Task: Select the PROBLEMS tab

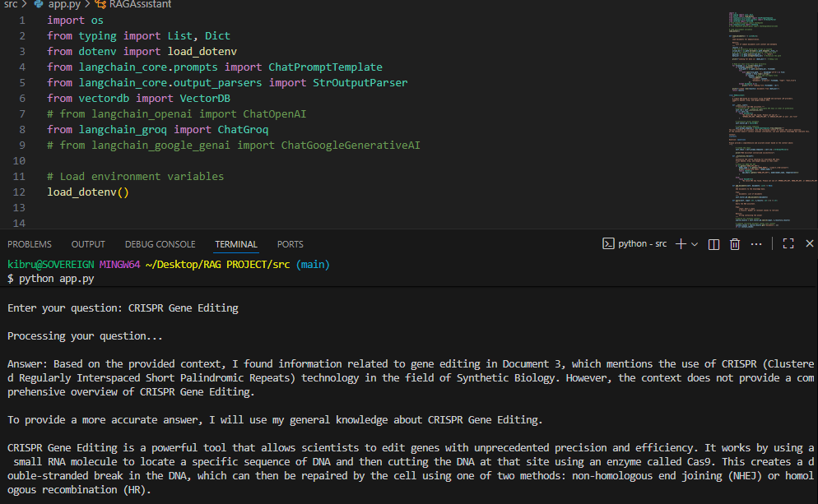Action: click(30, 243)
